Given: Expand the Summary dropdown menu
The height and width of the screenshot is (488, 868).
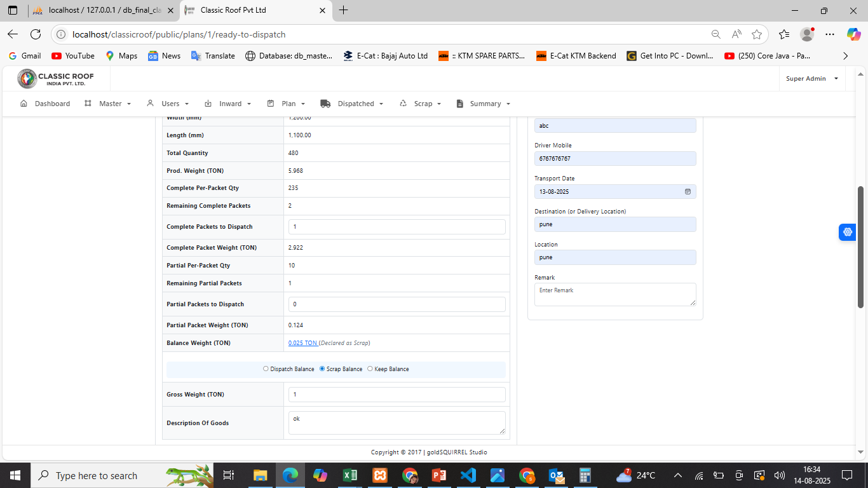Looking at the screenshot, I should [x=484, y=104].
